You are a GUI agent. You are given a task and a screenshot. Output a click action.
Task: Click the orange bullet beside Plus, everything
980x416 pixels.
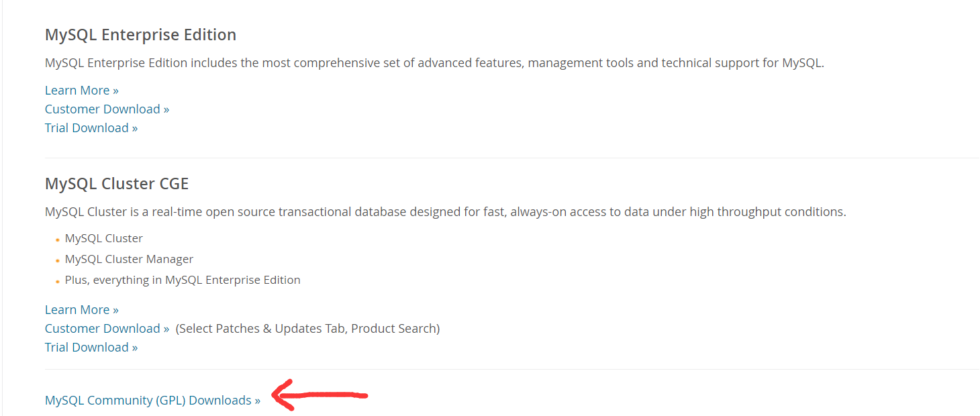click(58, 281)
